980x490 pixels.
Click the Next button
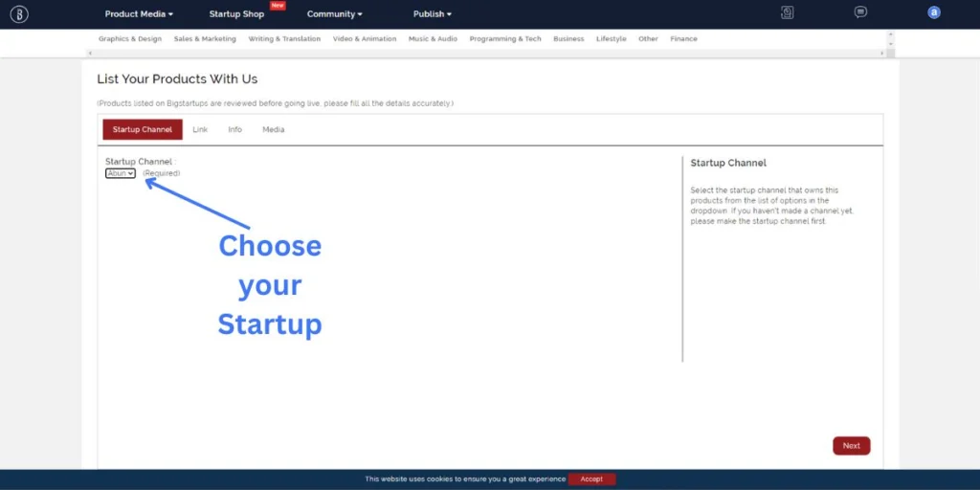851,446
